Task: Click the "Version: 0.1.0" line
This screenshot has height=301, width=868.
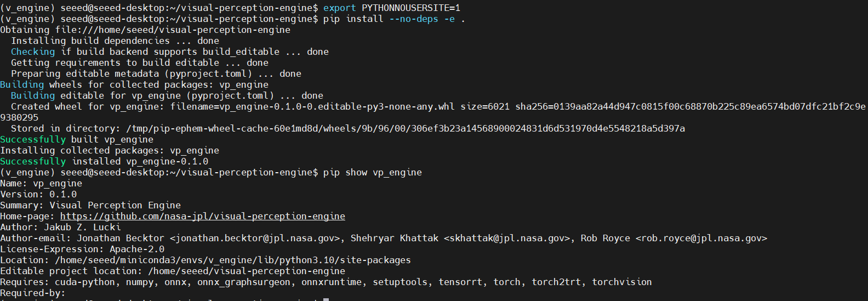Action: [38, 194]
